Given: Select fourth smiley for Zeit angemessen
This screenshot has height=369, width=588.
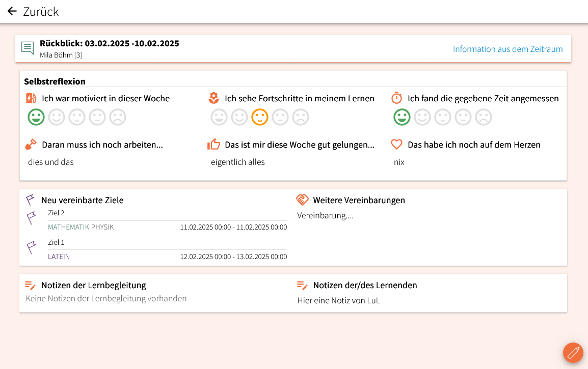Looking at the screenshot, I should pos(463,117).
